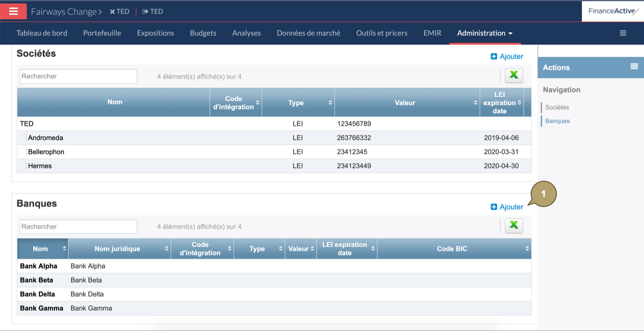644x331 pixels.
Task: Sort Banques by Code d'intégration
Action: [202, 248]
